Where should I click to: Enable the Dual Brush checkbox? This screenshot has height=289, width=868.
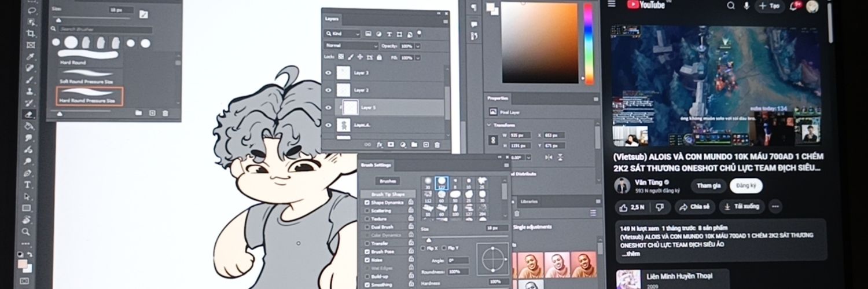[367, 227]
